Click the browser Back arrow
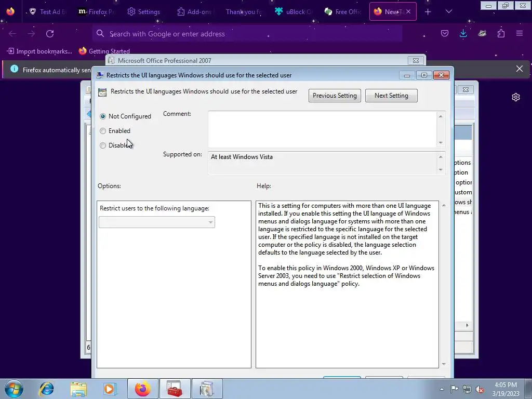 click(x=12, y=34)
